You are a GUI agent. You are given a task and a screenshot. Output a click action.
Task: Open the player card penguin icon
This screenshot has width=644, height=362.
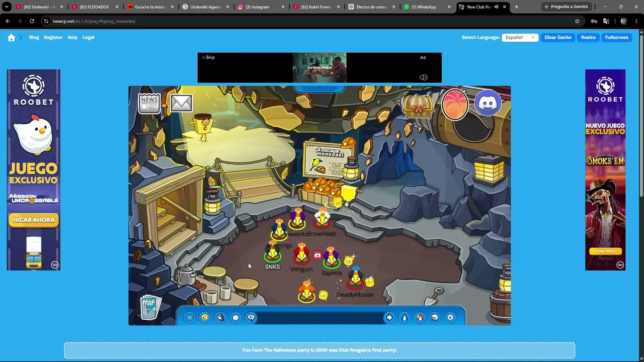click(x=405, y=317)
